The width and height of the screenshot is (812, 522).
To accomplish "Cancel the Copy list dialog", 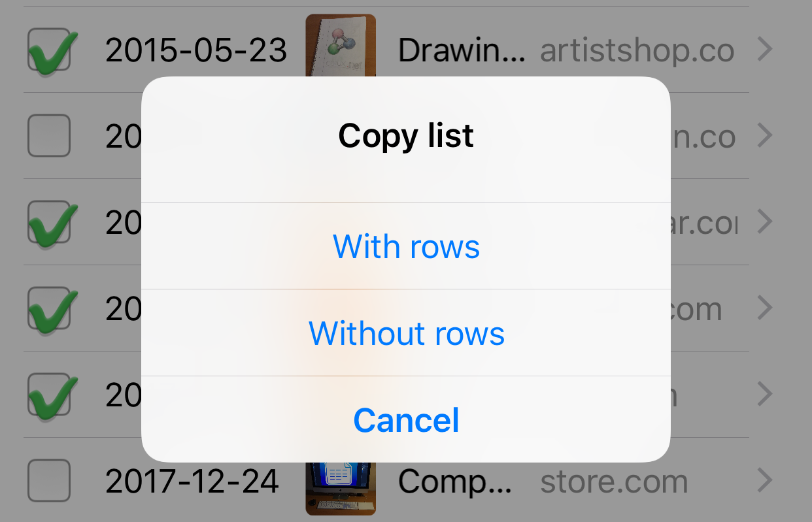I will click(406, 419).
